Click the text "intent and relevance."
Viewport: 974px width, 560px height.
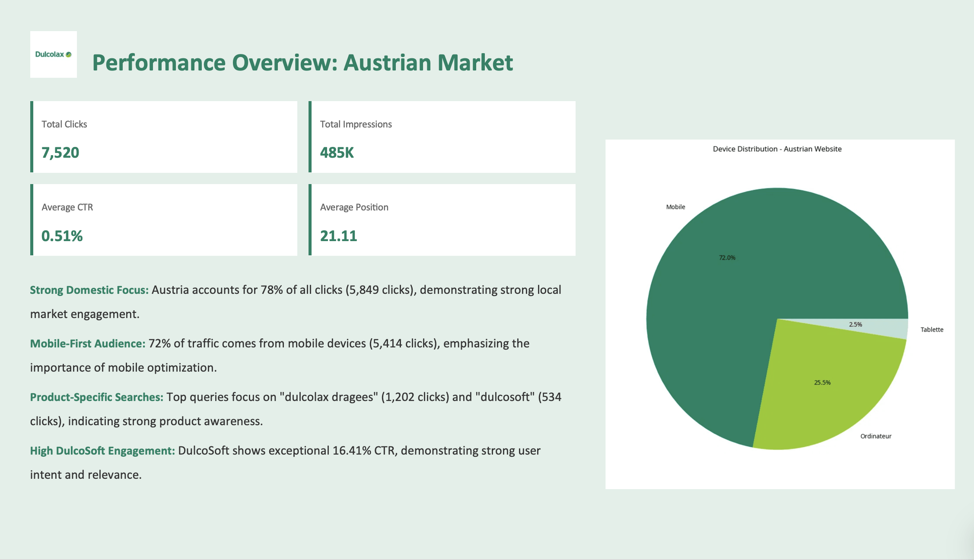[x=86, y=475]
